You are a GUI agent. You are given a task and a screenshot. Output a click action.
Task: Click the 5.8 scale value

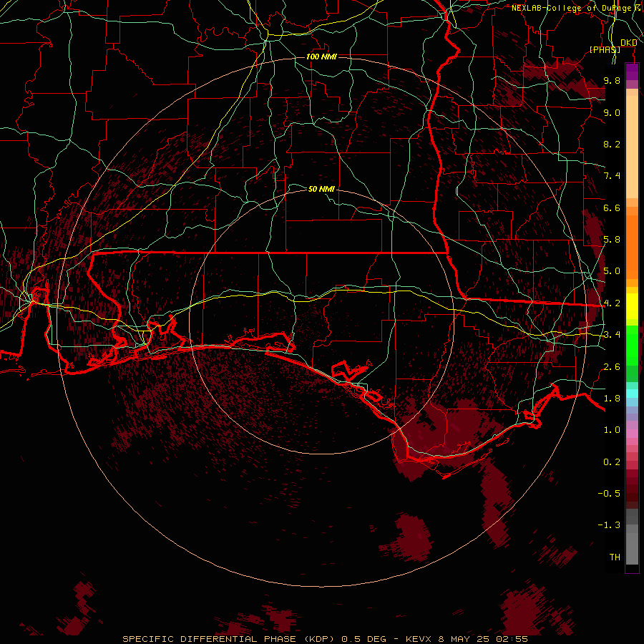612,240
